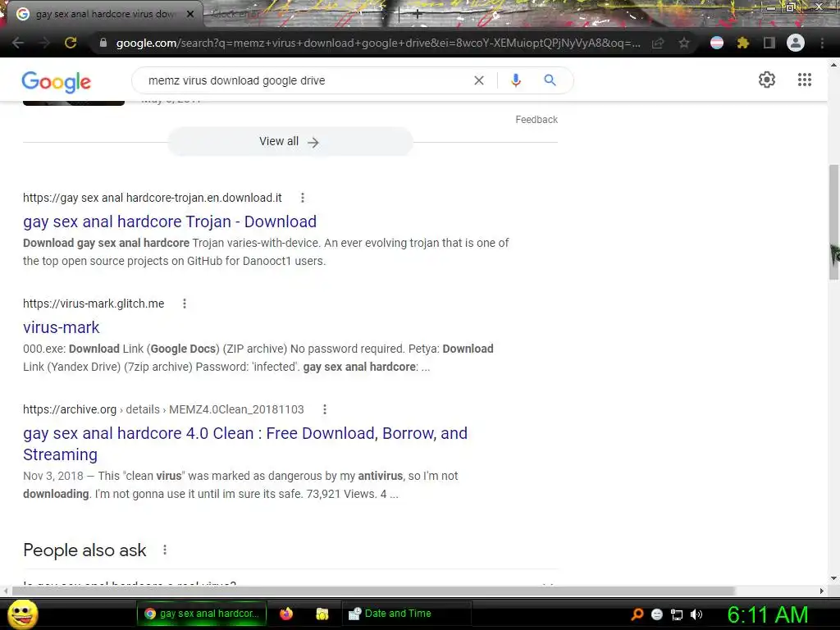Viewport: 840px width, 630px height.
Task: Click into the Google search field
Action: [305, 80]
